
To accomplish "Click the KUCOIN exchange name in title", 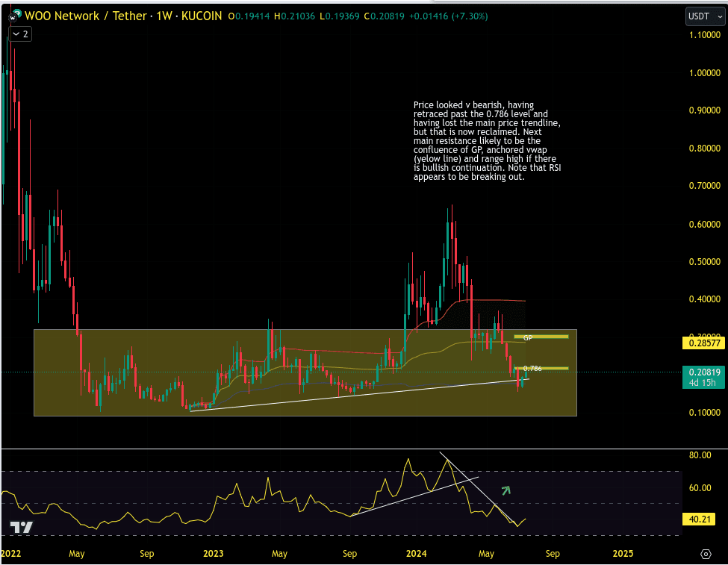I will pyautogui.click(x=202, y=16).
